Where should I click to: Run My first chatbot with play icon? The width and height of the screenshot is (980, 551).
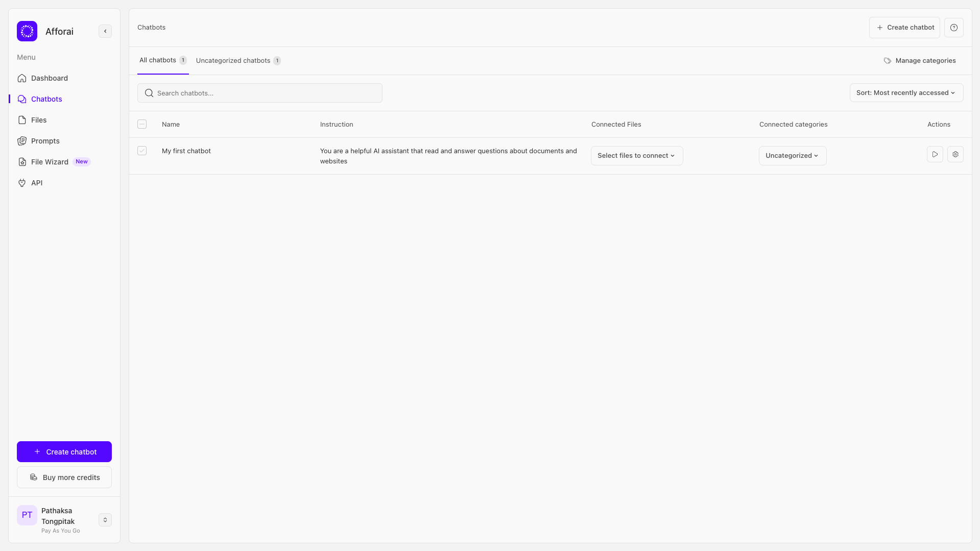click(935, 154)
